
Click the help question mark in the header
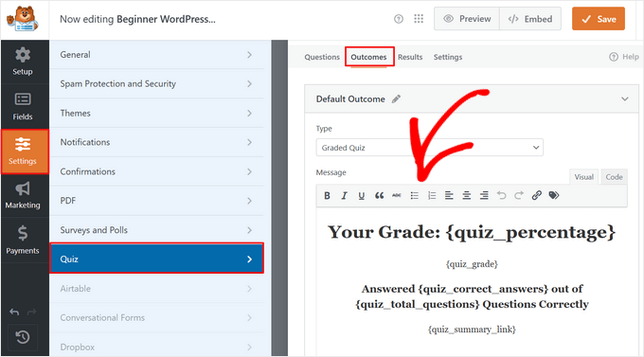tap(399, 19)
